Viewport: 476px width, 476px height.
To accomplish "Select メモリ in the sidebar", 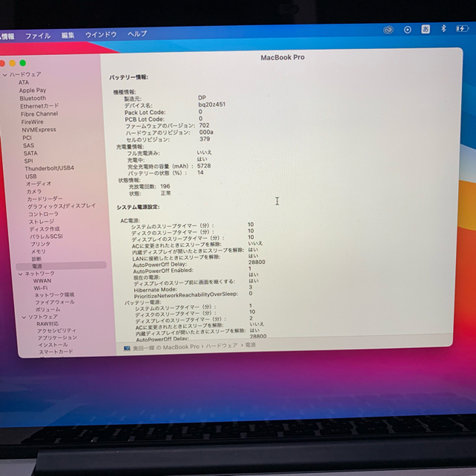I will click(39, 251).
